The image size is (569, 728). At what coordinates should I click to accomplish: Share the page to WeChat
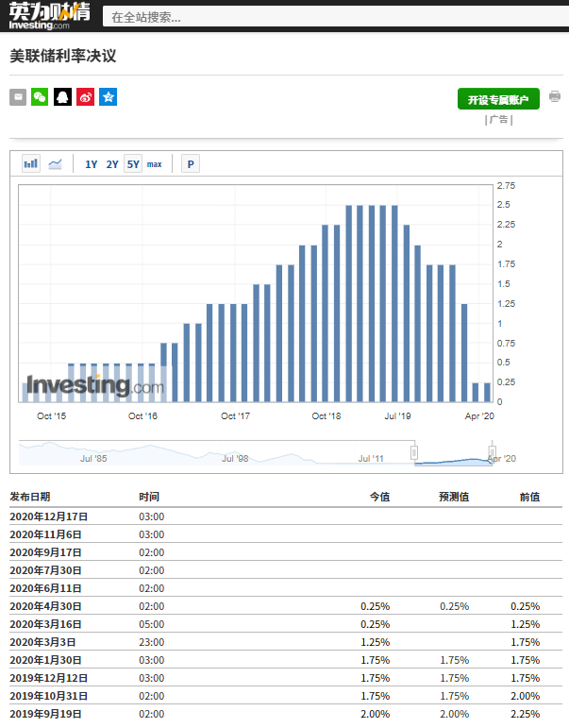tap(40, 97)
